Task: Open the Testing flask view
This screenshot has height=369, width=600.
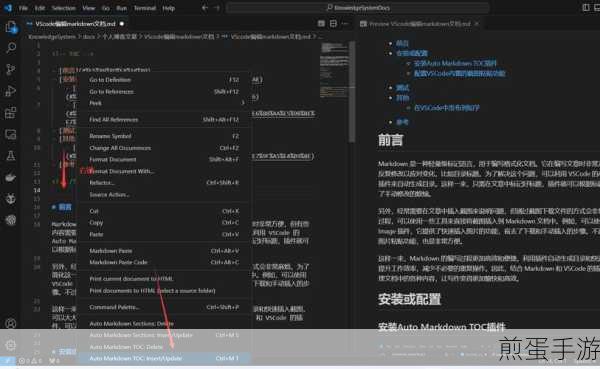Action: (11, 156)
